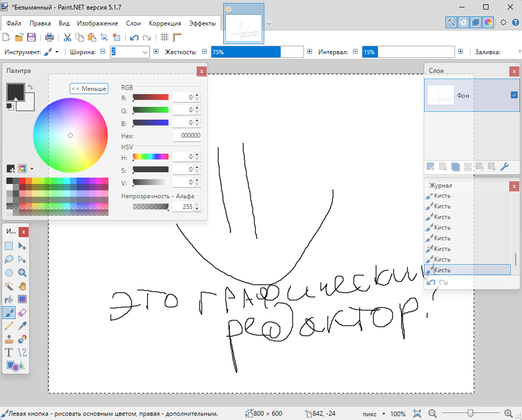Add new layer in Слои panel
Viewport: 522px width, 420px height.
pos(431,167)
